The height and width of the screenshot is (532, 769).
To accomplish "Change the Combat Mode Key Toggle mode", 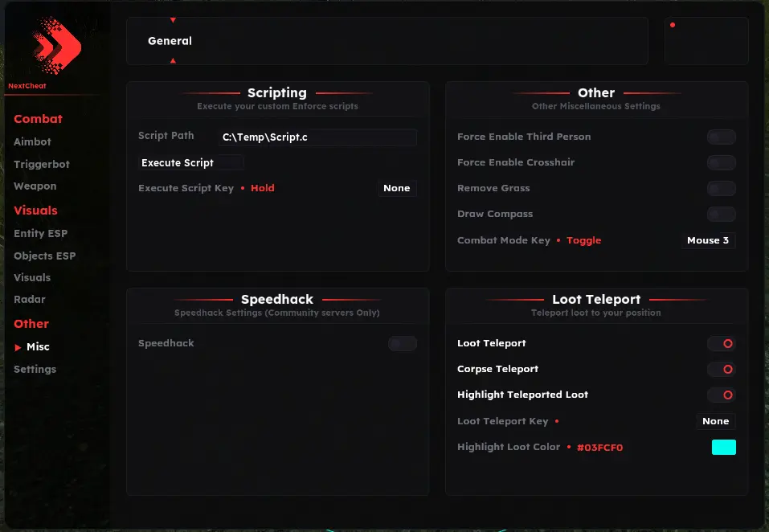I will pyautogui.click(x=583, y=240).
